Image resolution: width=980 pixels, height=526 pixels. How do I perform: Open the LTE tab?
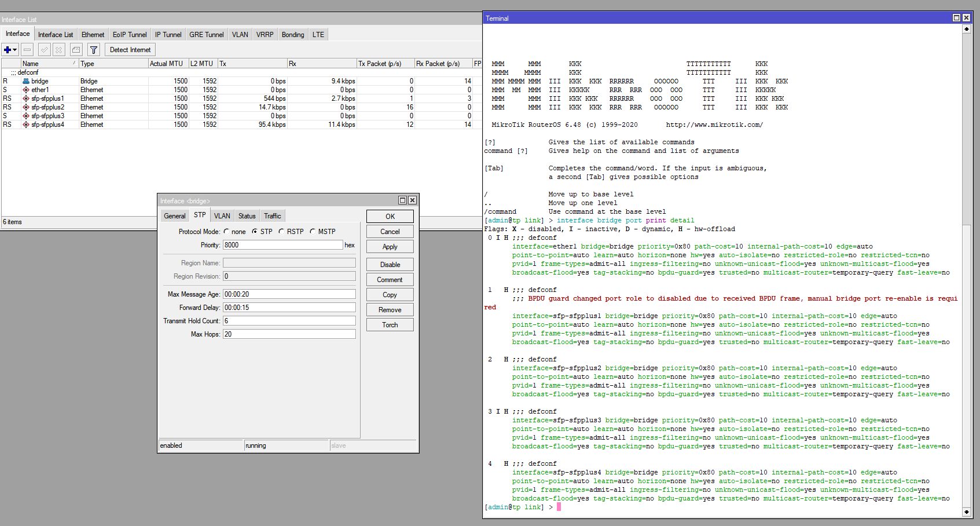coord(318,35)
